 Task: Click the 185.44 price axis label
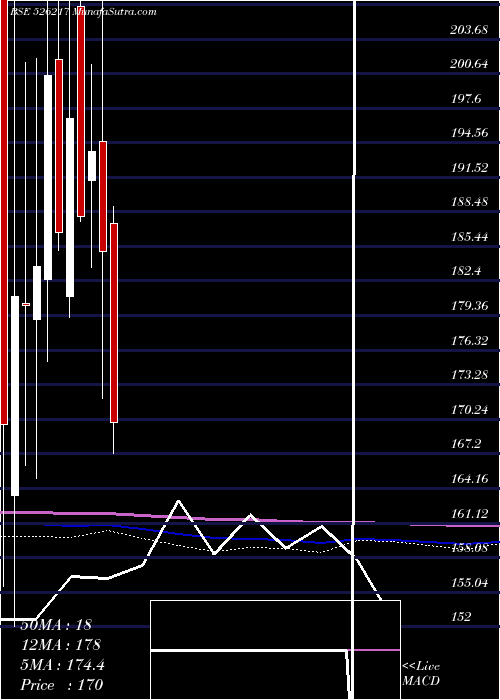tap(468, 237)
